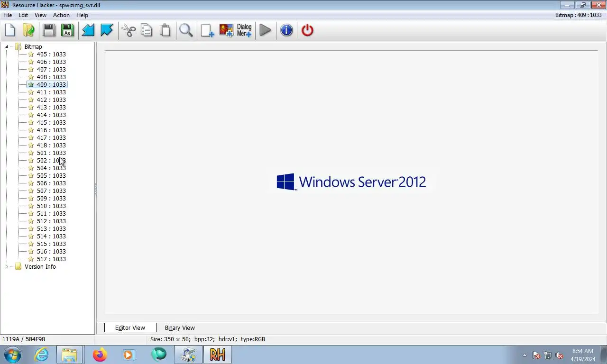Select bitmap resource 512 : 1033
Screen dimensions: 607x364
(x=51, y=221)
